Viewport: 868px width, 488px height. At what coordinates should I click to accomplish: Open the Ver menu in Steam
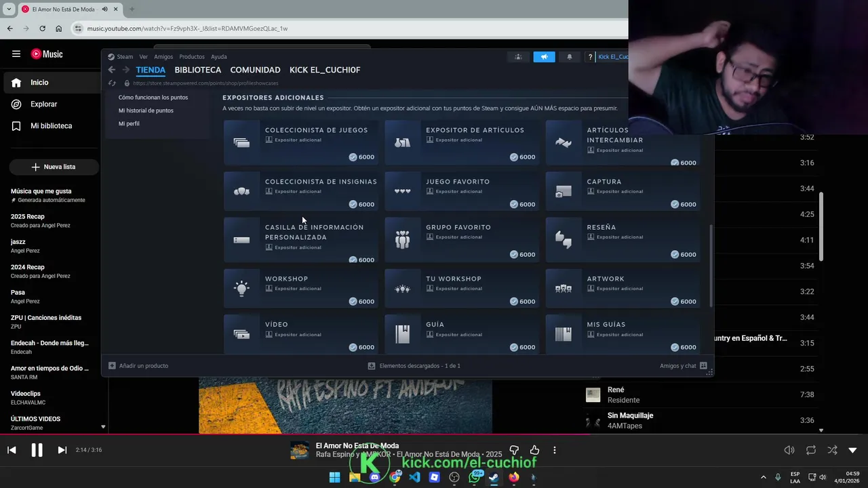click(x=143, y=57)
